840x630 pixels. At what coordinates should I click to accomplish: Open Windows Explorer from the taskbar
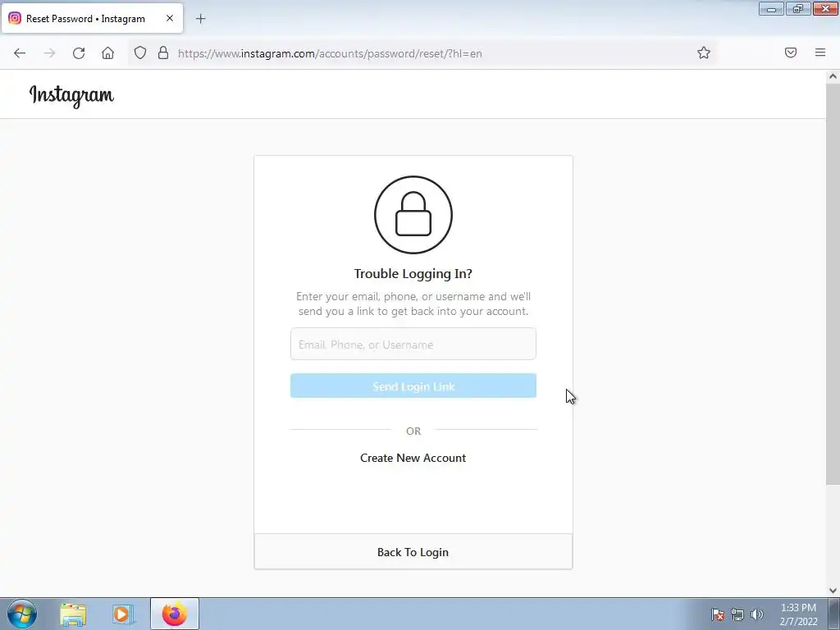coord(73,614)
